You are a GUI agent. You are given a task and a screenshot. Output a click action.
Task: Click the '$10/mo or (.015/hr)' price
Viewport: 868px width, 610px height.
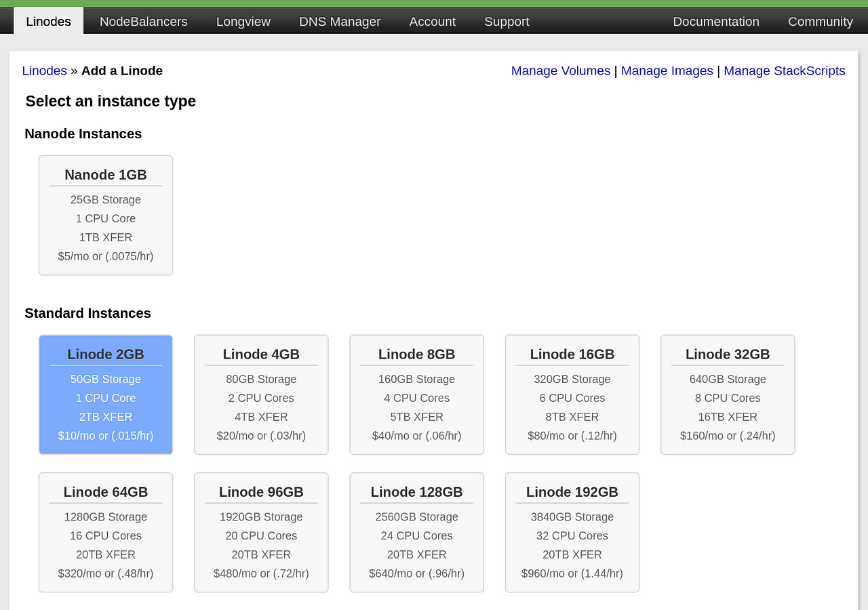[106, 436]
